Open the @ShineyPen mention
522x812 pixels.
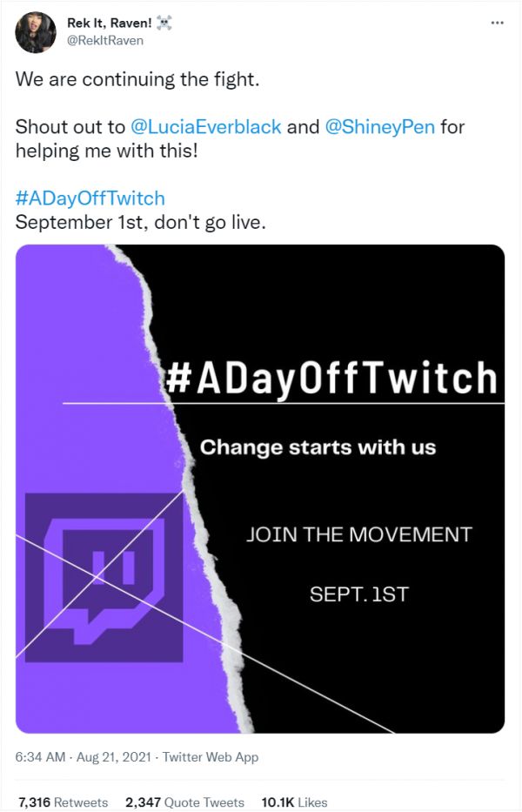pyautogui.click(x=380, y=126)
